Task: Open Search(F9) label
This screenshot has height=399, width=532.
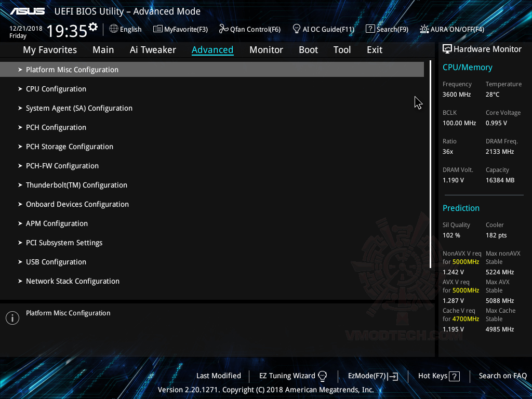Action: point(393,30)
